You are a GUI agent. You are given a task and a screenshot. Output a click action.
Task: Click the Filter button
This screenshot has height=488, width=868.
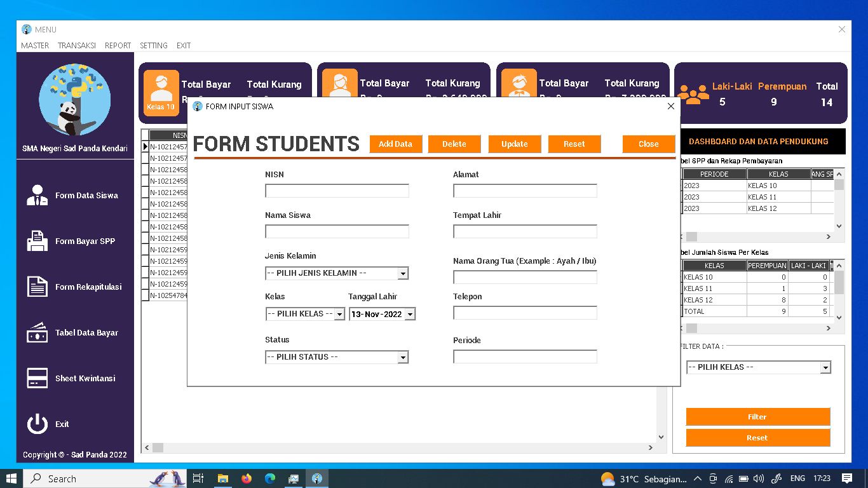click(758, 417)
